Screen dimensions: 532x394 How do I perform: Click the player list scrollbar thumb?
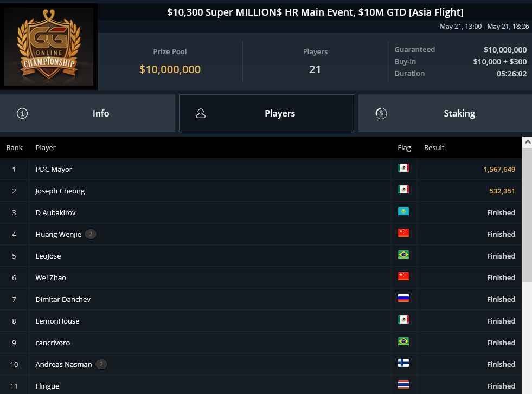point(527,215)
